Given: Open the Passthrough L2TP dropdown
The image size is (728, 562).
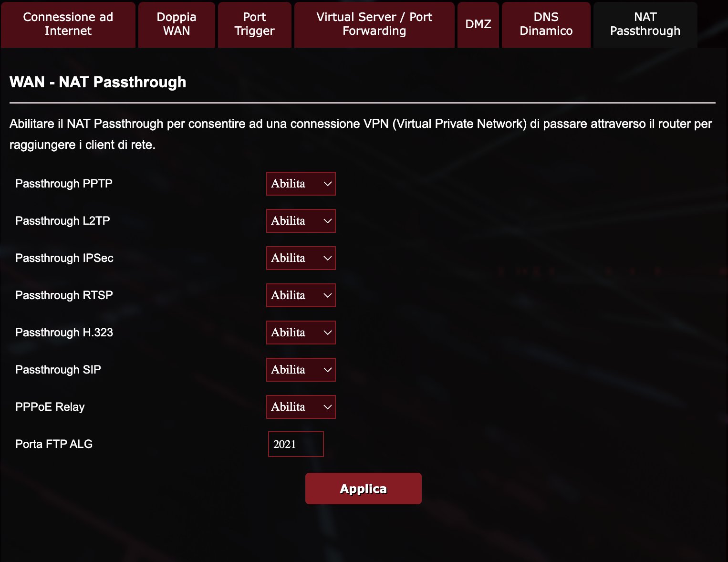Looking at the screenshot, I should [x=301, y=221].
